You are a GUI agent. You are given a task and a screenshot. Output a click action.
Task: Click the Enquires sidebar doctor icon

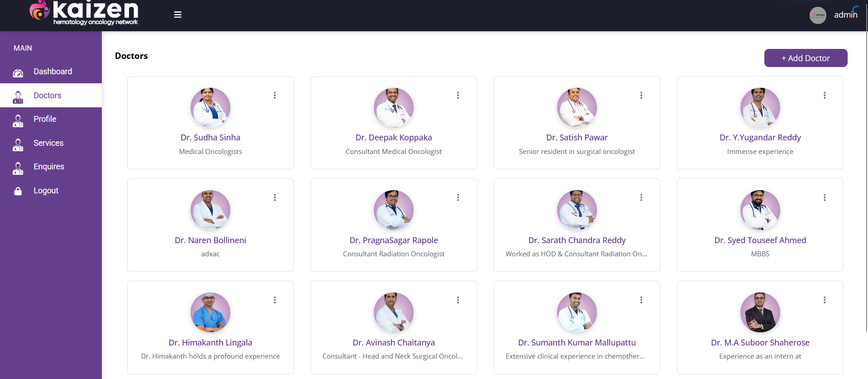click(x=18, y=168)
